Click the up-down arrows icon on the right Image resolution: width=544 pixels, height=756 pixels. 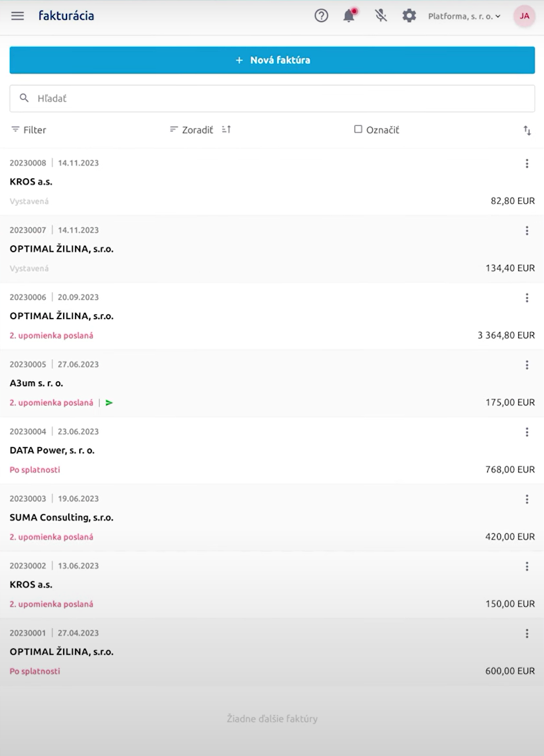[527, 131]
